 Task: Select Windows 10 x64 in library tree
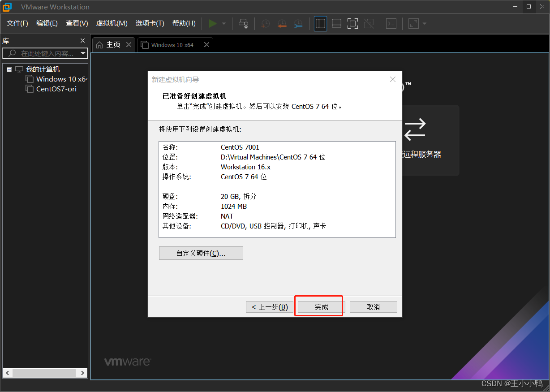[x=62, y=79]
